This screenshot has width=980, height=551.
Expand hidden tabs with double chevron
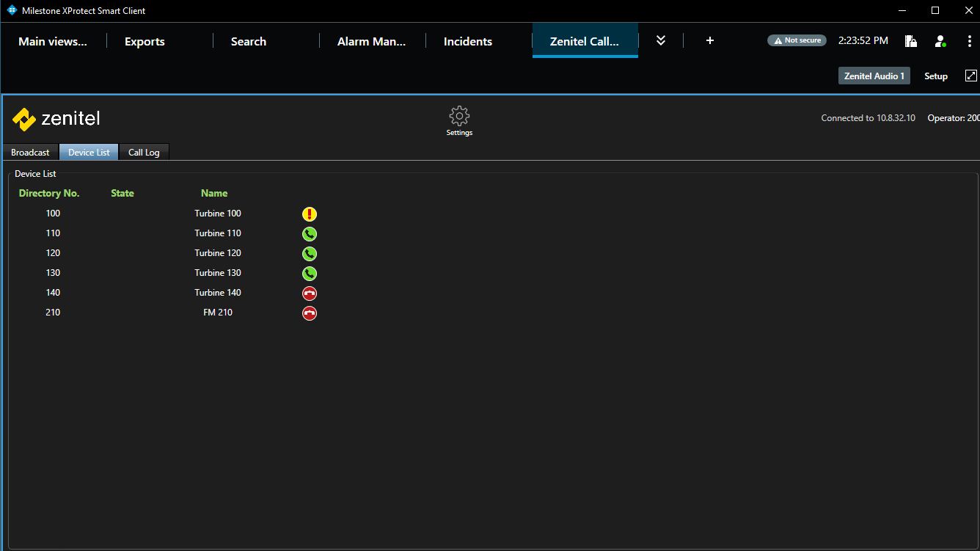(660, 41)
